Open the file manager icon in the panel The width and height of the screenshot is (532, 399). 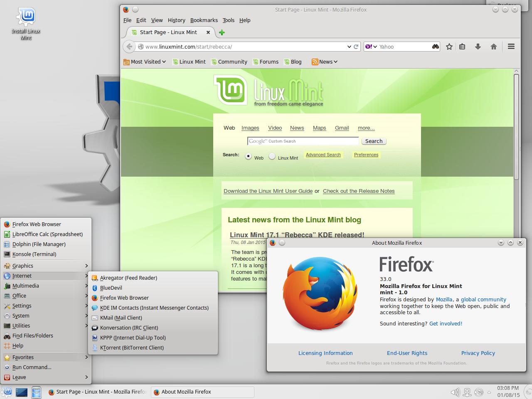37,392
